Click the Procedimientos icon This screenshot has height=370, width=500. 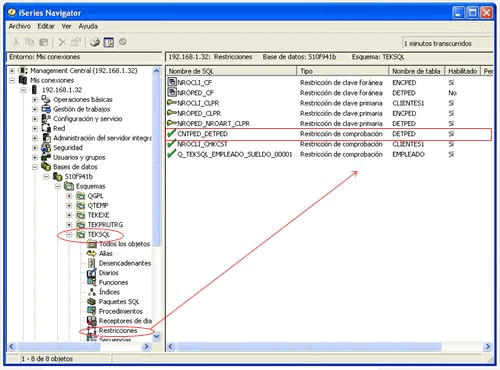91,311
